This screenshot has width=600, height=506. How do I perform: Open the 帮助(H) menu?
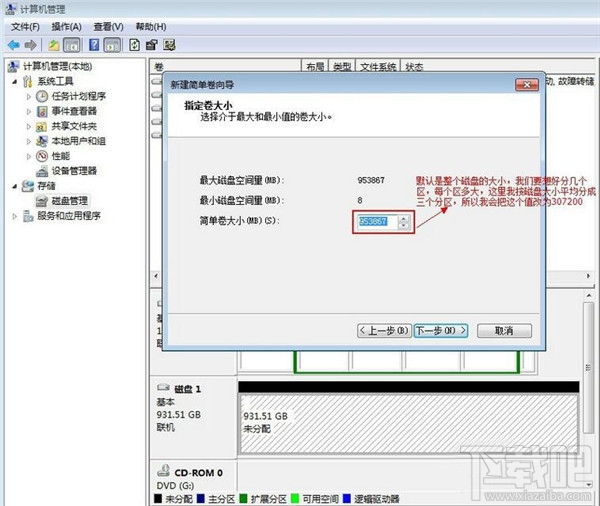click(x=151, y=27)
